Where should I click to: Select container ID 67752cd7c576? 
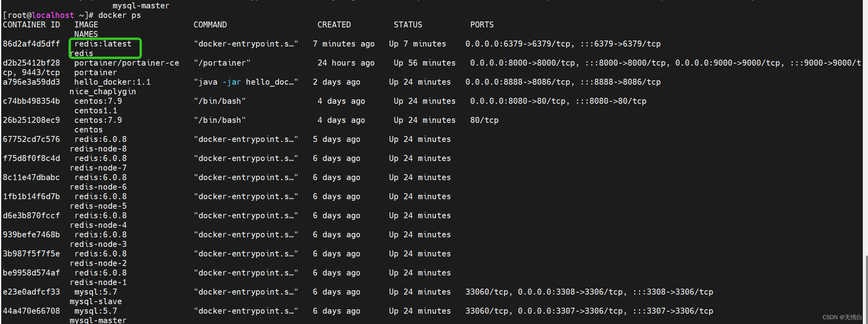pos(31,139)
